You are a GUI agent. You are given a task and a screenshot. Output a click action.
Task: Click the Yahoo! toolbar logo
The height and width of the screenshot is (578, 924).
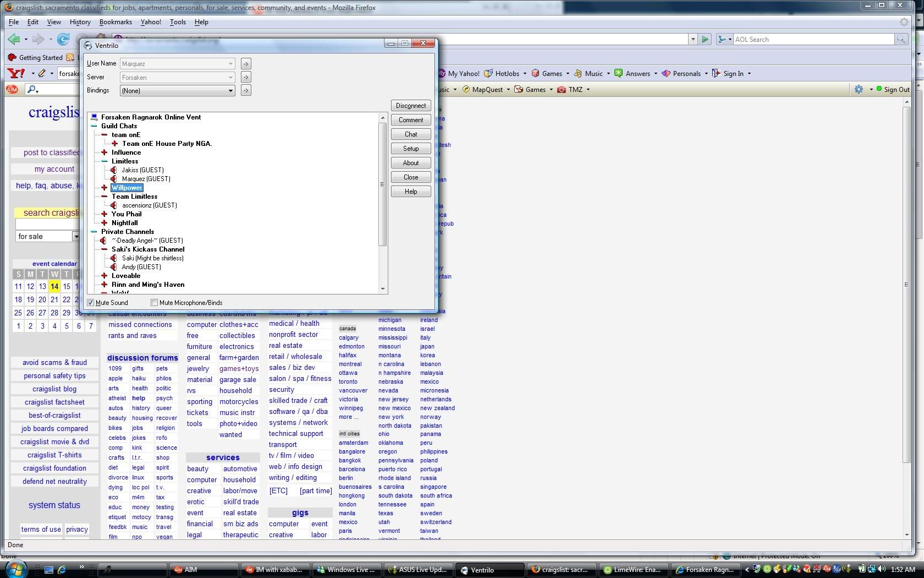coord(16,73)
